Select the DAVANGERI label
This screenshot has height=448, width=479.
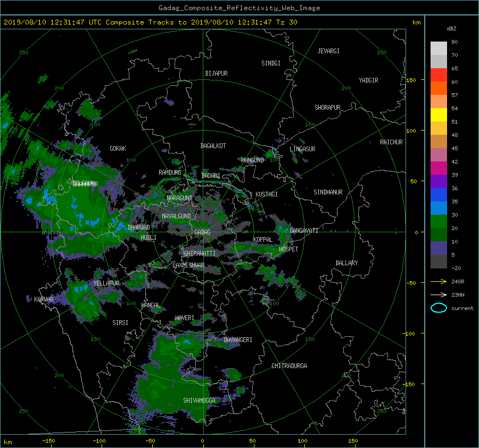pyautogui.click(x=238, y=340)
